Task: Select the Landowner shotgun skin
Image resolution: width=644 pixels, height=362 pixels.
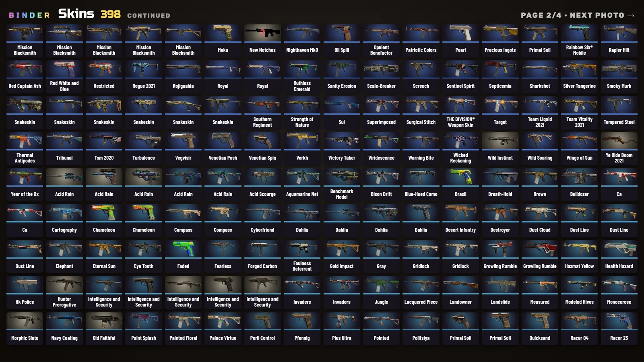Action: (x=460, y=293)
